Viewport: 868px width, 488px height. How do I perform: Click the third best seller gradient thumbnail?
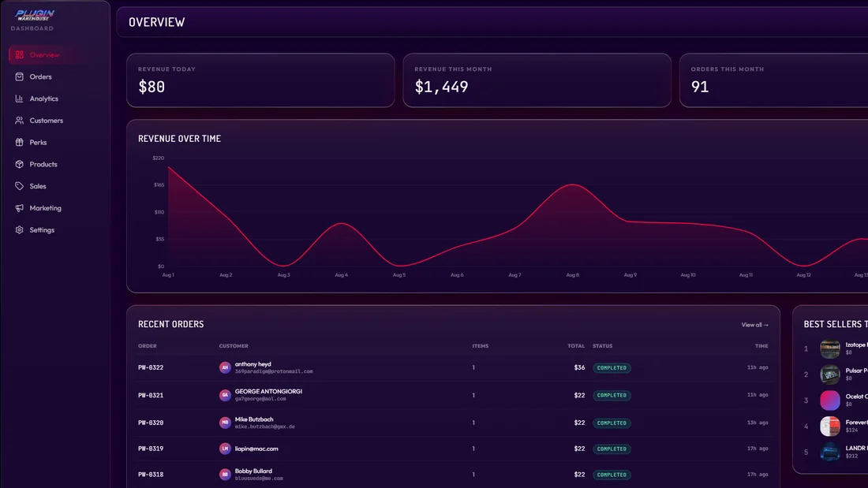(x=830, y=400)
